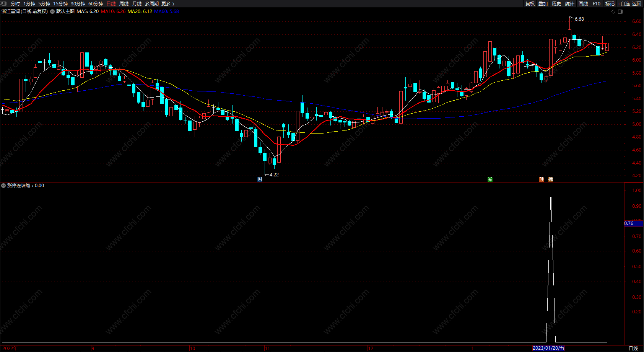This screenshot has height=352, width=644.
Task: Expand the 默认主图 main chart dropdown
Action: point(52,11)
